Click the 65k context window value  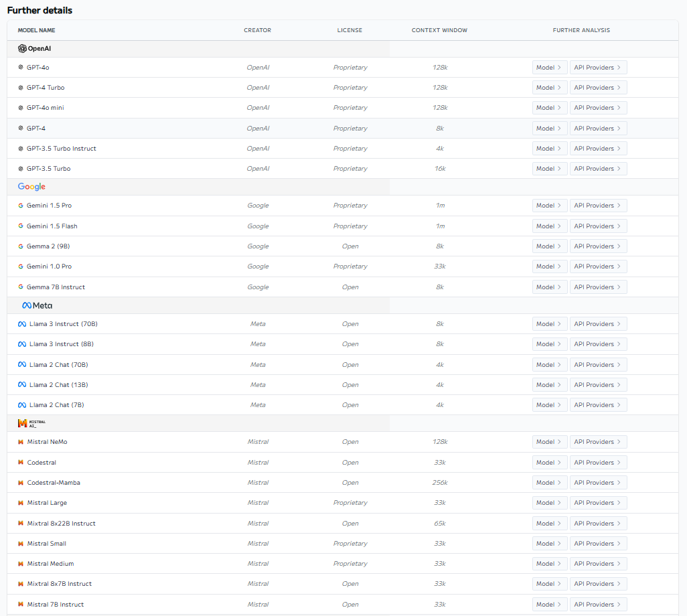coord(440,523)
